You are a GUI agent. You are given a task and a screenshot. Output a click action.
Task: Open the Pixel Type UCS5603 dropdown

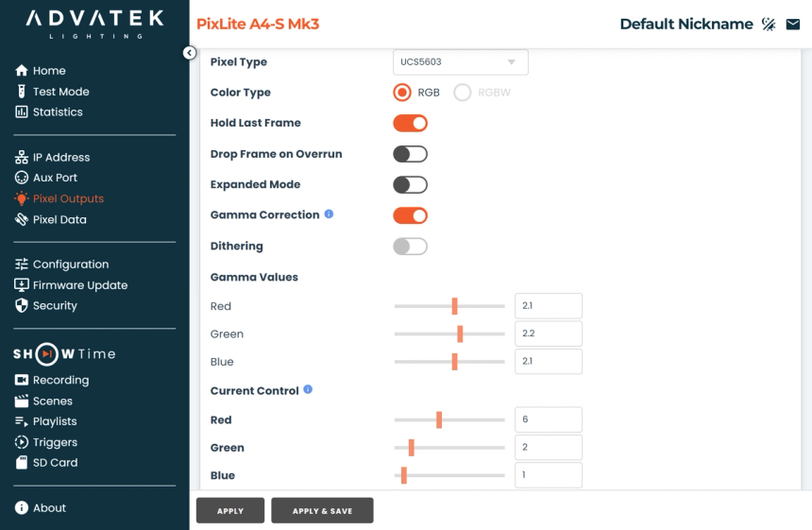(x=461, y=62)
